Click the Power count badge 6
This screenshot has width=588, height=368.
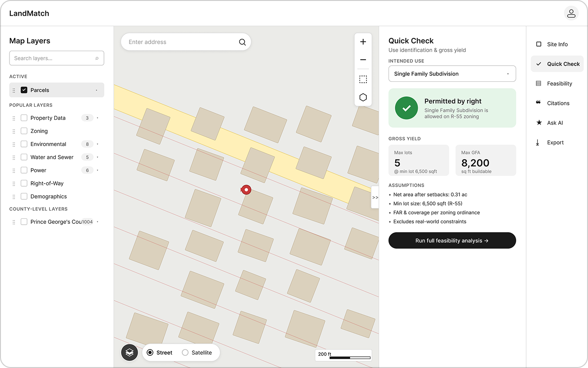(x=87, y=170)
